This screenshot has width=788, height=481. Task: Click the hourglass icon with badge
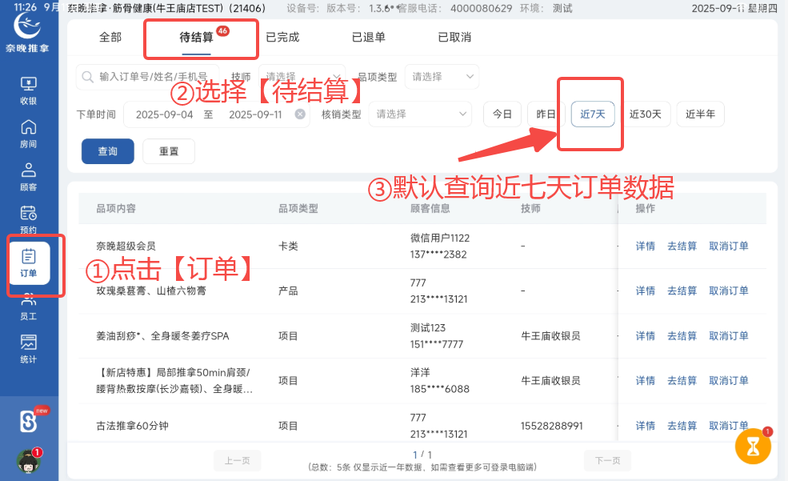(x=752, y=446)
